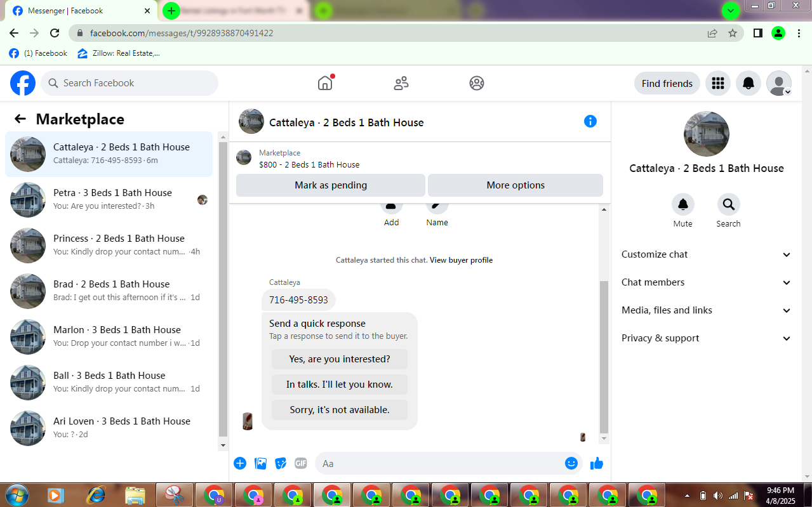Open the Ball 3 Beds 1 Bath conversation

[109, 383]
